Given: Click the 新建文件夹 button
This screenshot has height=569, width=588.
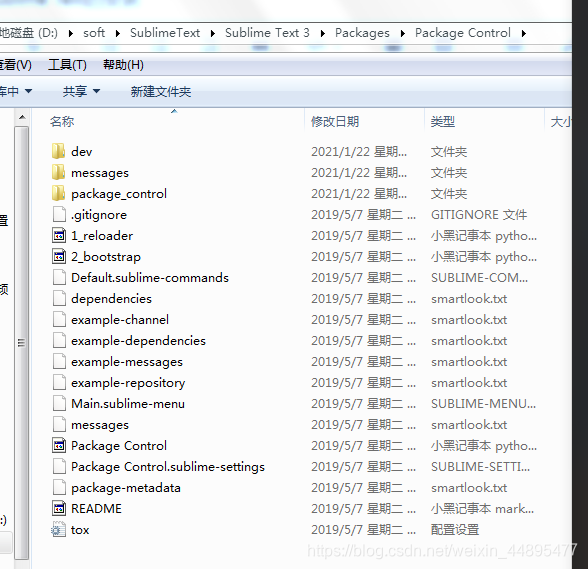Looking at the screenshot, I should (161, 91).
